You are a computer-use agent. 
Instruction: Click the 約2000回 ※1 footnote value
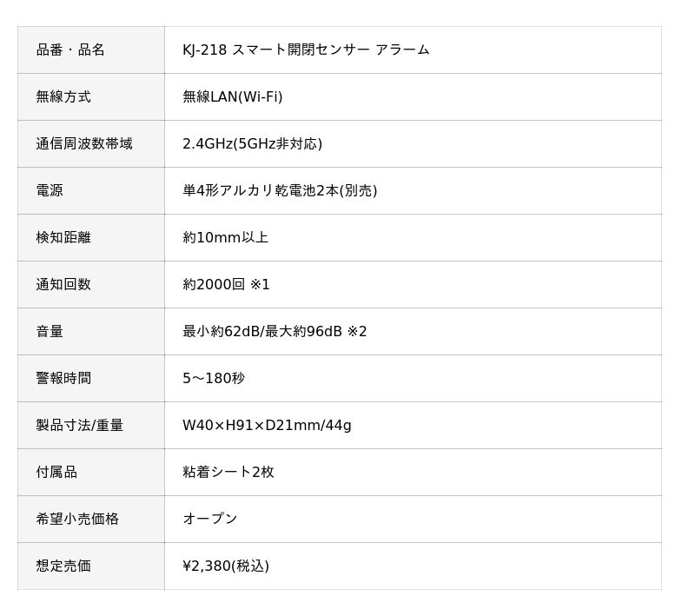[226, 284]
